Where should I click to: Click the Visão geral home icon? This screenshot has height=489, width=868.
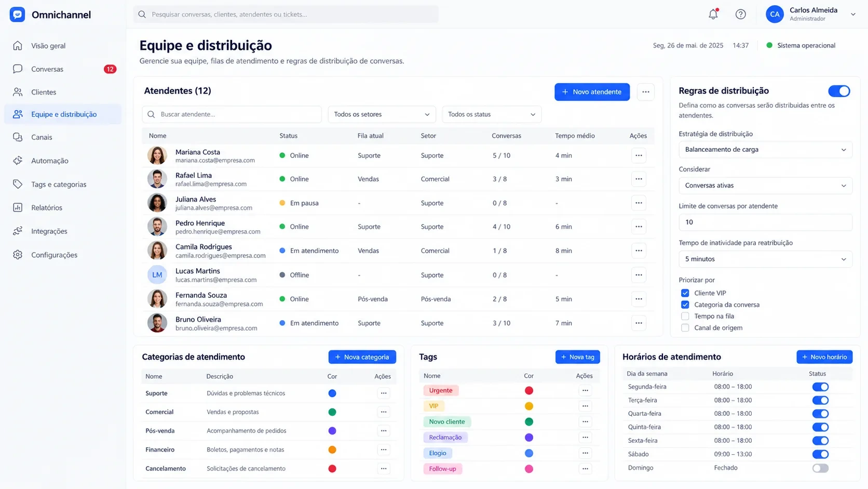18,46
